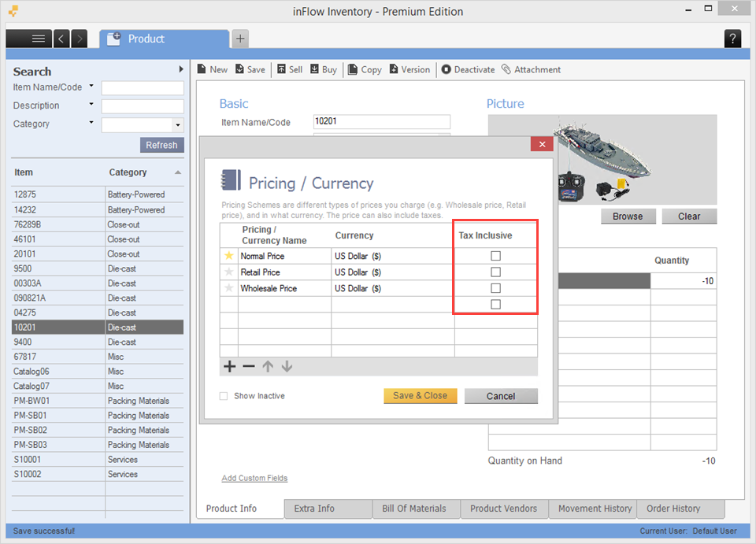
Task: Select item Catalog06 in the list
Action: click(x=98, y=372)
